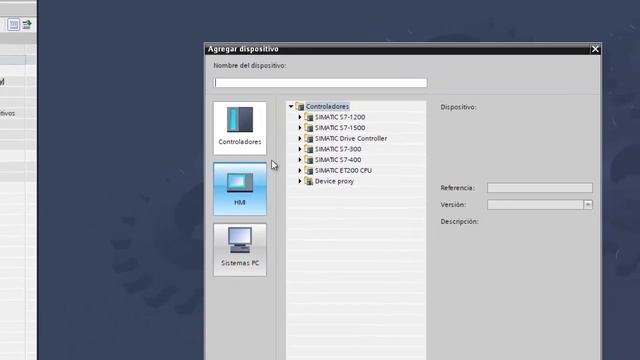Collapse the Controladores tree node
640x360 pixels.
(291, 107)
